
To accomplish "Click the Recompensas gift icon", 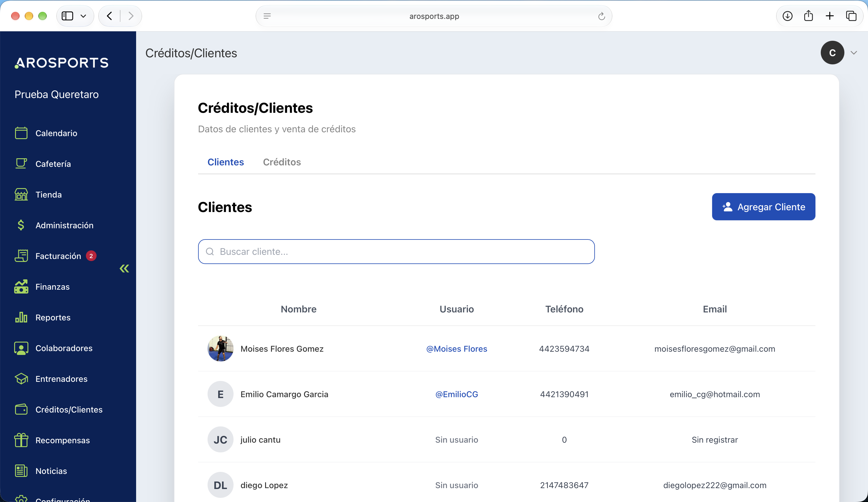I will [21, 440].
